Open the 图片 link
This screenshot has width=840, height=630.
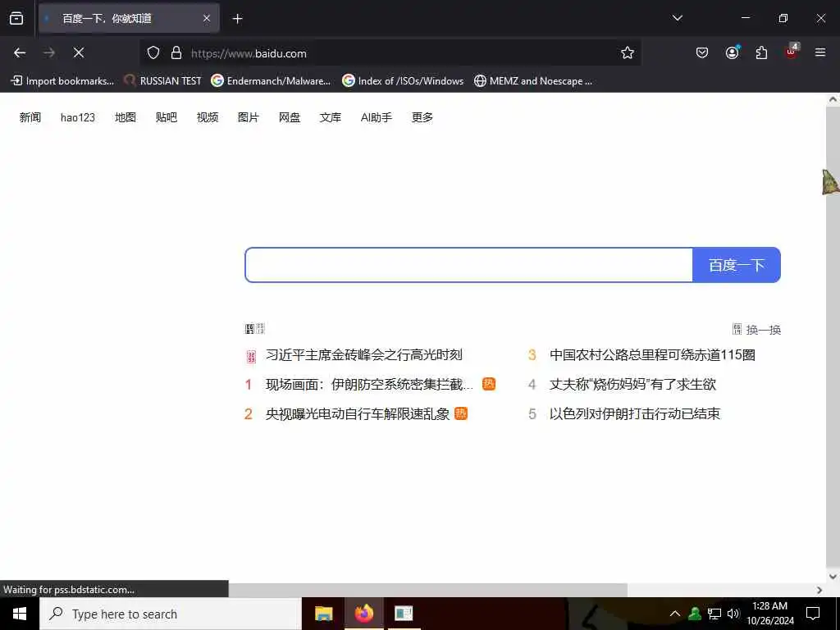coord(248,117)
